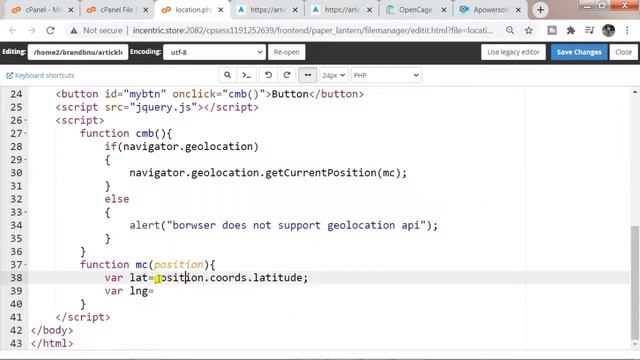The height and width of the screenshot is (360, 640).
Task: Undo last edit with the undo arrow
Action: (x=268, y=75)
